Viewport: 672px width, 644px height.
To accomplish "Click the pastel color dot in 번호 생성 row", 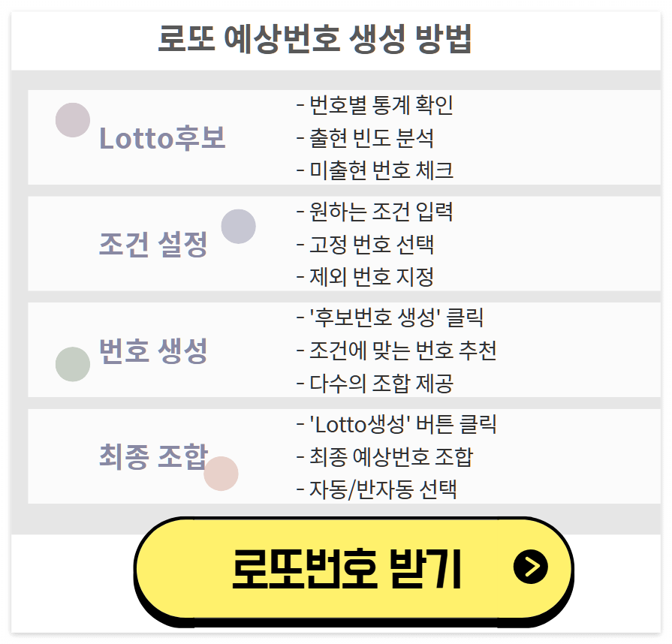I will click(73, 364).
